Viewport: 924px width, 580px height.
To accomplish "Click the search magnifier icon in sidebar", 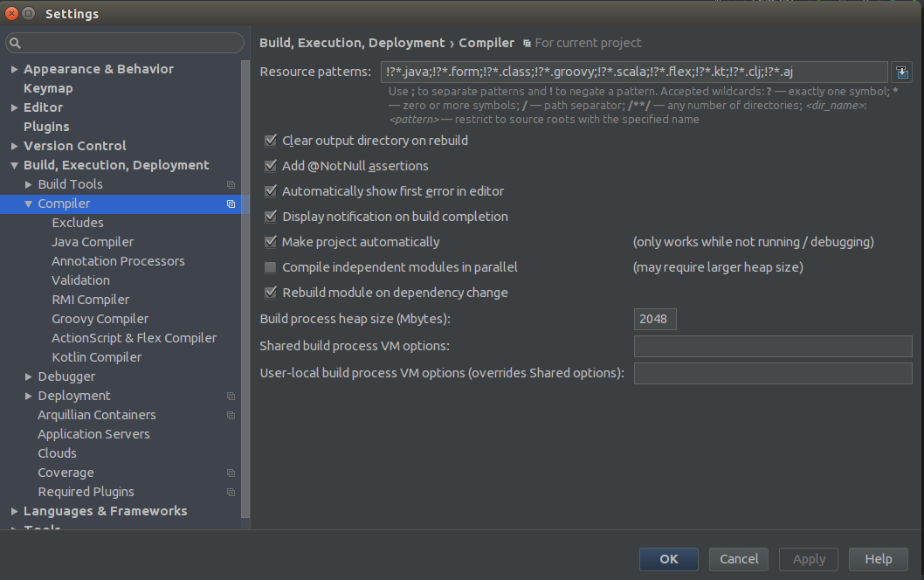I will coord(15,43).
